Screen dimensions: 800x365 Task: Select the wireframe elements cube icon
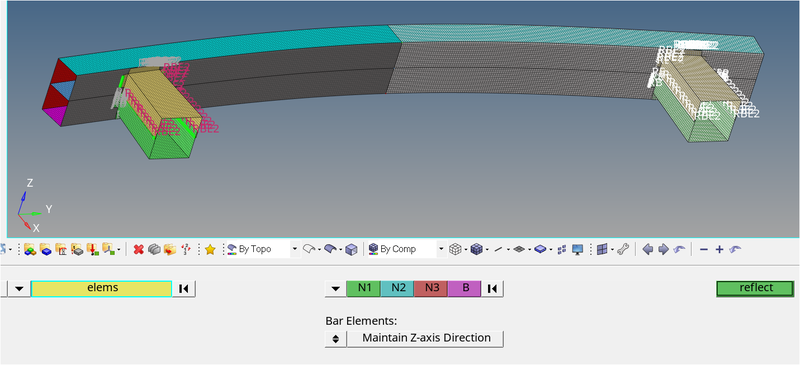click(455, 250)
